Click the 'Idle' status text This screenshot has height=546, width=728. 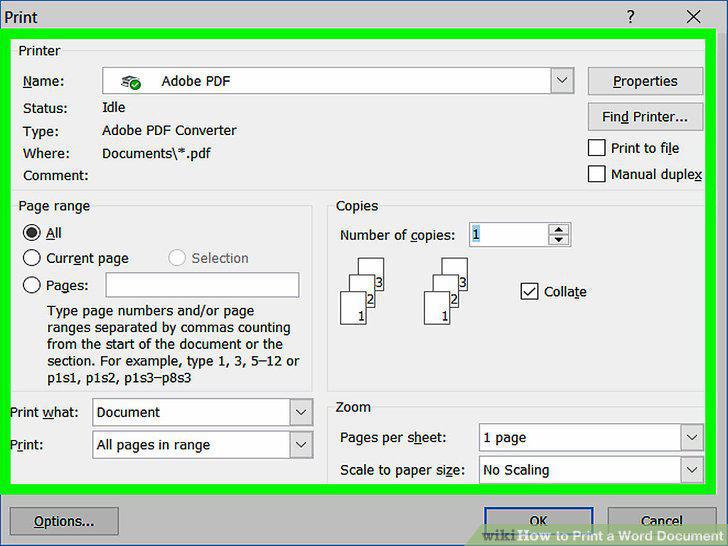(114, 107)
